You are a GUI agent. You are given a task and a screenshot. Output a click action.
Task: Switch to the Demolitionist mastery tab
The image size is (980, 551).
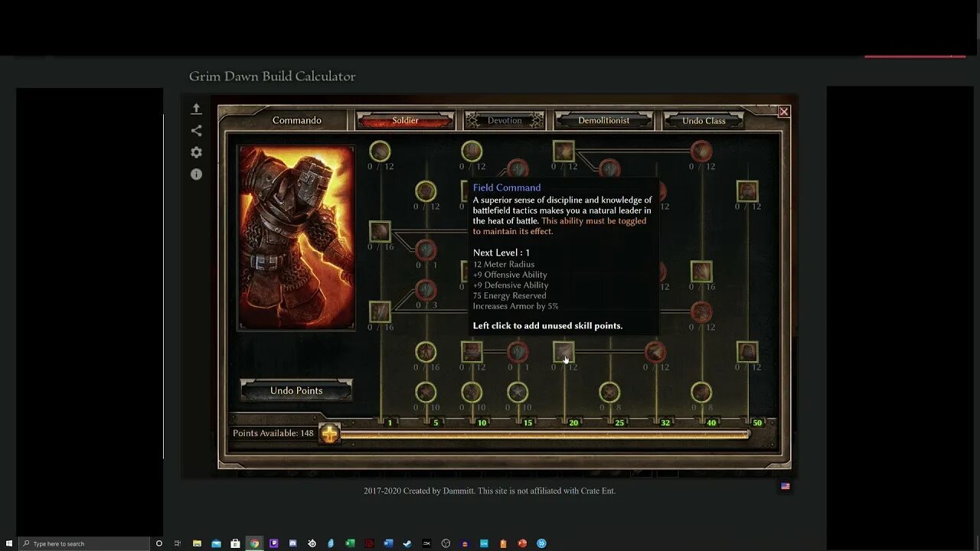tap(603, 120)
